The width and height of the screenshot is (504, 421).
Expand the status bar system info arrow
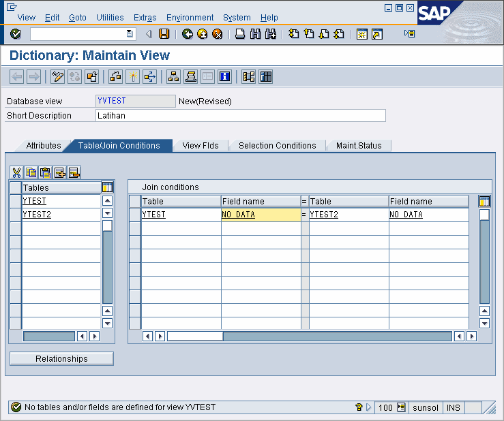click(x=369, y=407)
